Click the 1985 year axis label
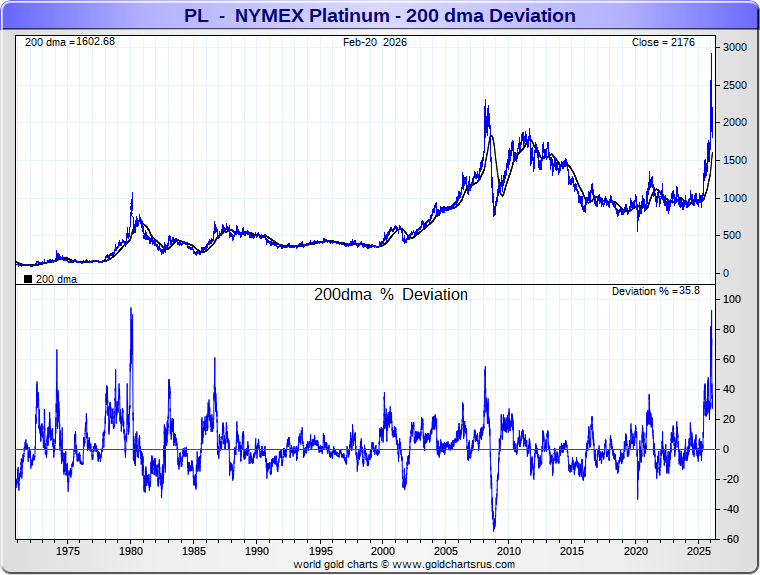 click(193, 551)
